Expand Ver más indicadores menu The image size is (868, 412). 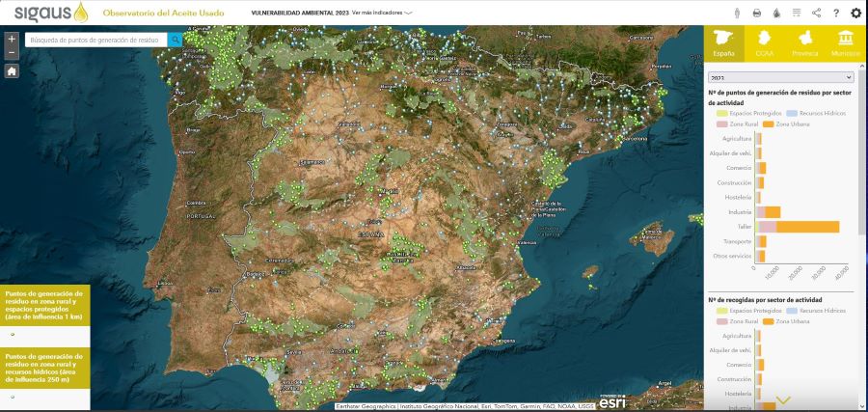tap(383, 14)
